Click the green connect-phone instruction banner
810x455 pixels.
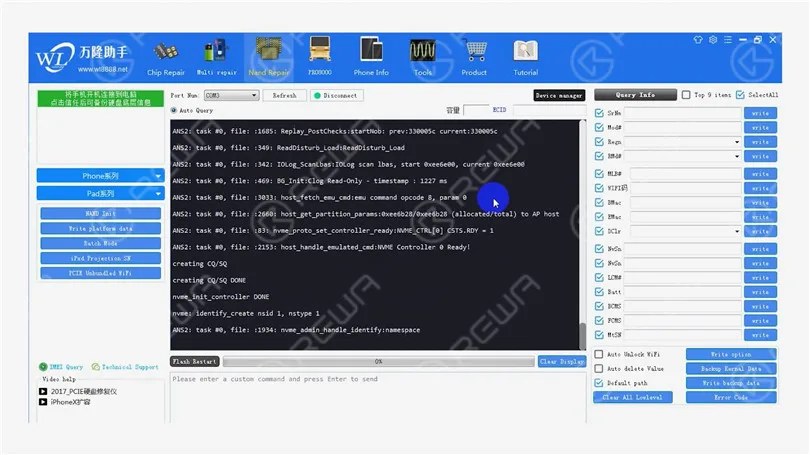tap(101, 99)
